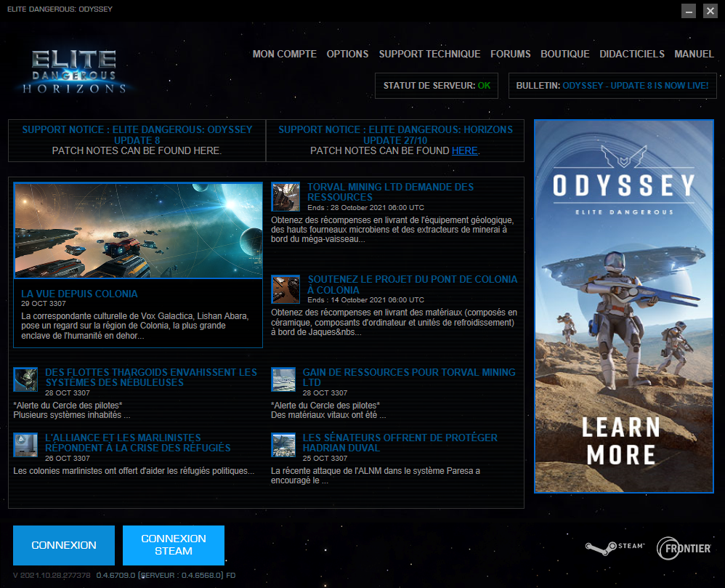This screenshot has width=725, height=588.
Task: Click "Ends : 28 October 2021 06:00 UTC" text
Action: [365, 208]
